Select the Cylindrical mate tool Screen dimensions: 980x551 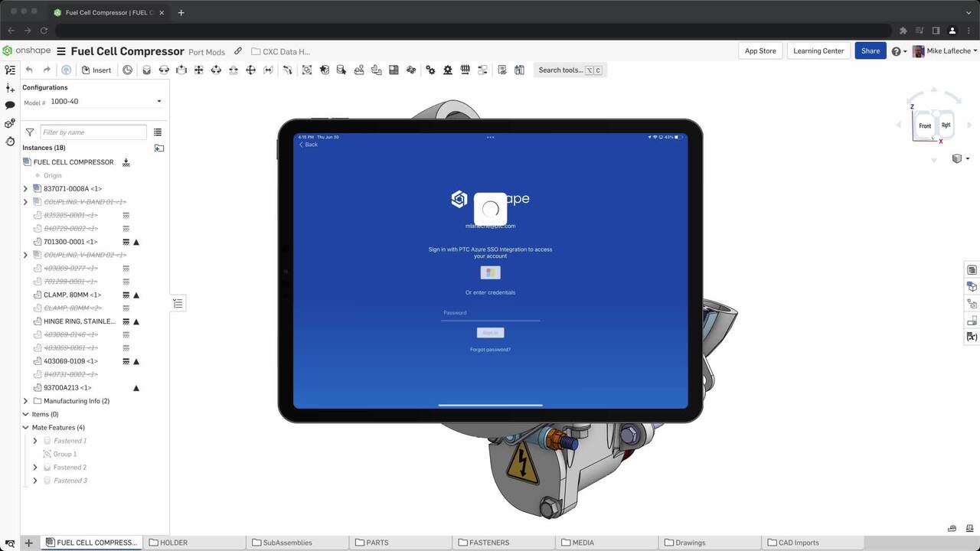coord(216,70)
